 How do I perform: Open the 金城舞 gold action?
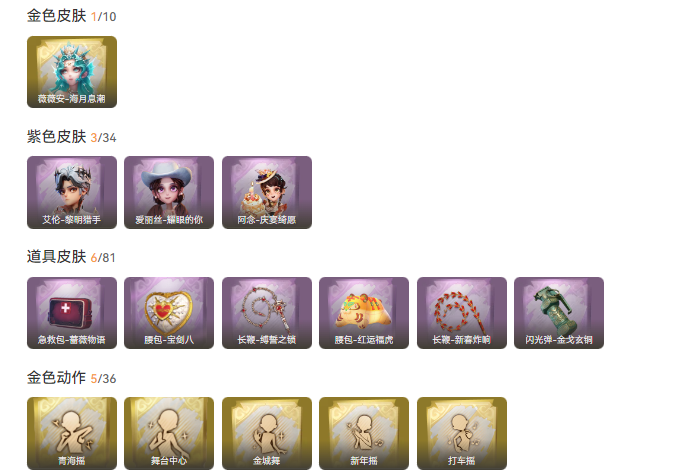click(267, 433)
